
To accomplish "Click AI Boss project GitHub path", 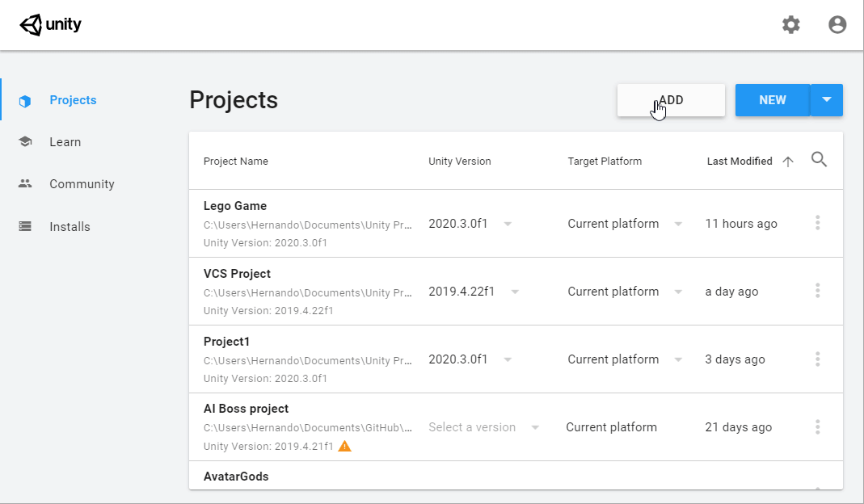I will tap(307, 427).
